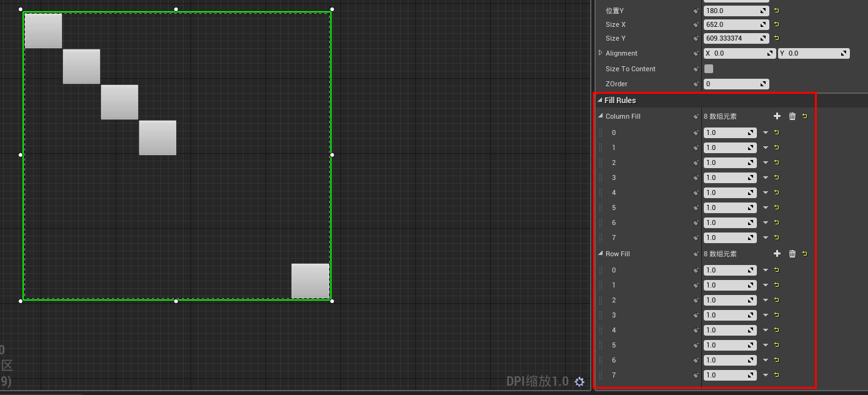Viewport: 868px width, 395px height.
Task: Open dropdown beside Row Fill element 7
Action: tap(764, 375)
